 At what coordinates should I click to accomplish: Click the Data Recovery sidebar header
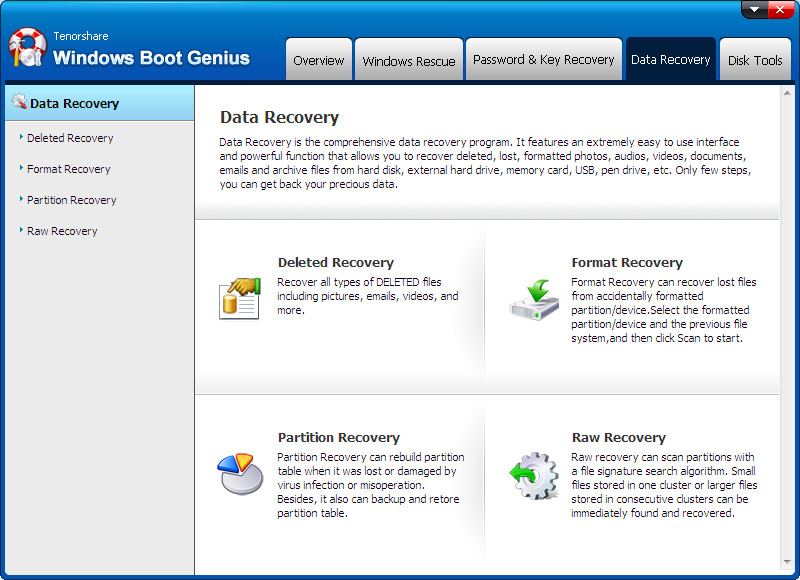[x=99, y=104]
